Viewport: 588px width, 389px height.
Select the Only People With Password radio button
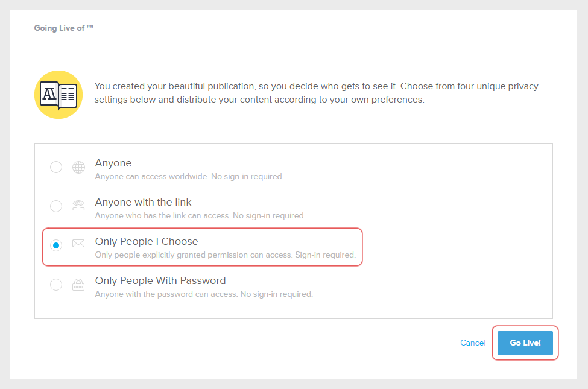point(56,285)
